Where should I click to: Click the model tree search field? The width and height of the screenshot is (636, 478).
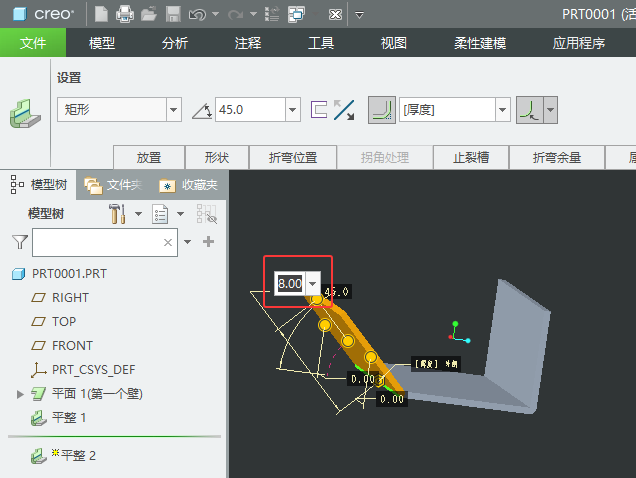[x=105, y=242]
